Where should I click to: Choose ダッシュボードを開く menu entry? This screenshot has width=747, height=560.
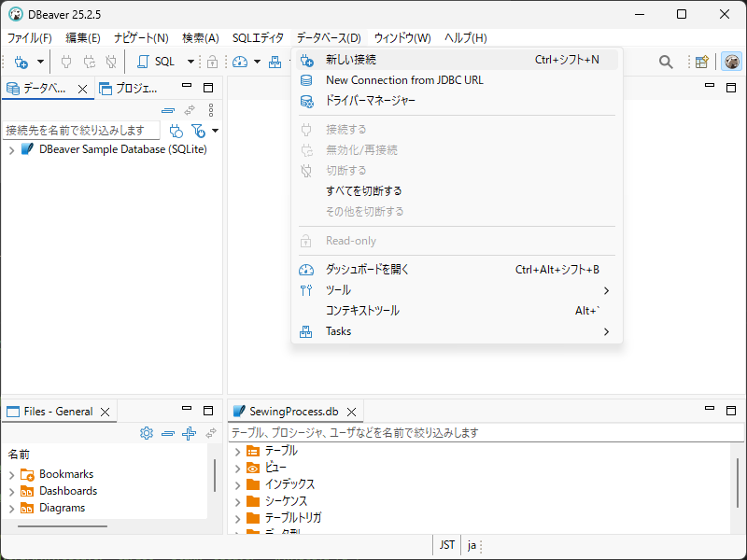coord(457,270)
